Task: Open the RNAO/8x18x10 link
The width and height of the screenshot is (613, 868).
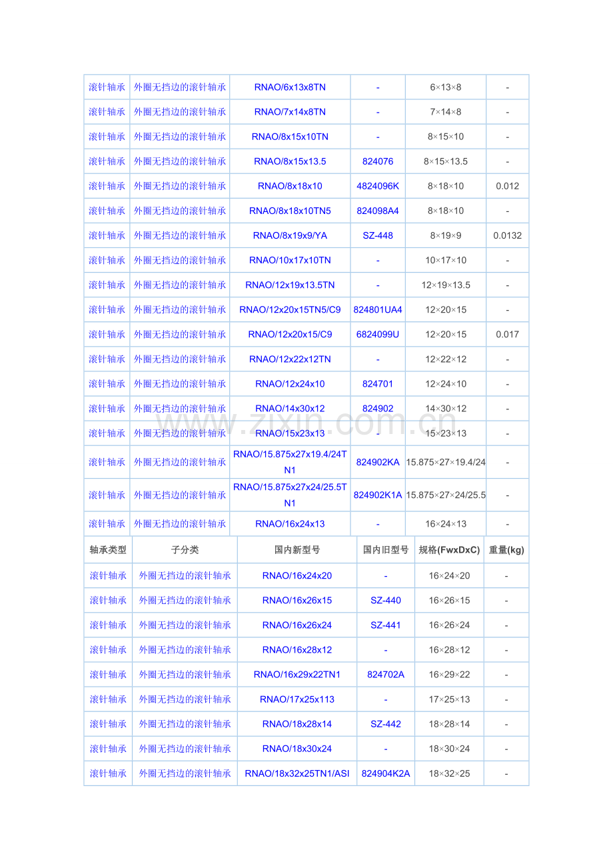Action: pyautogui.click(x=290, y=186)
